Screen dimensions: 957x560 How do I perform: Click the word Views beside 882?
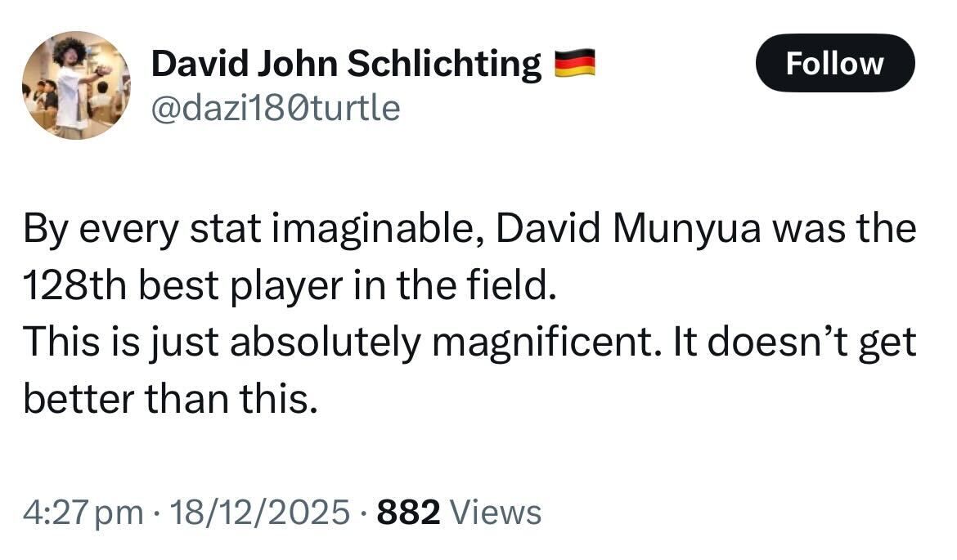496,512
